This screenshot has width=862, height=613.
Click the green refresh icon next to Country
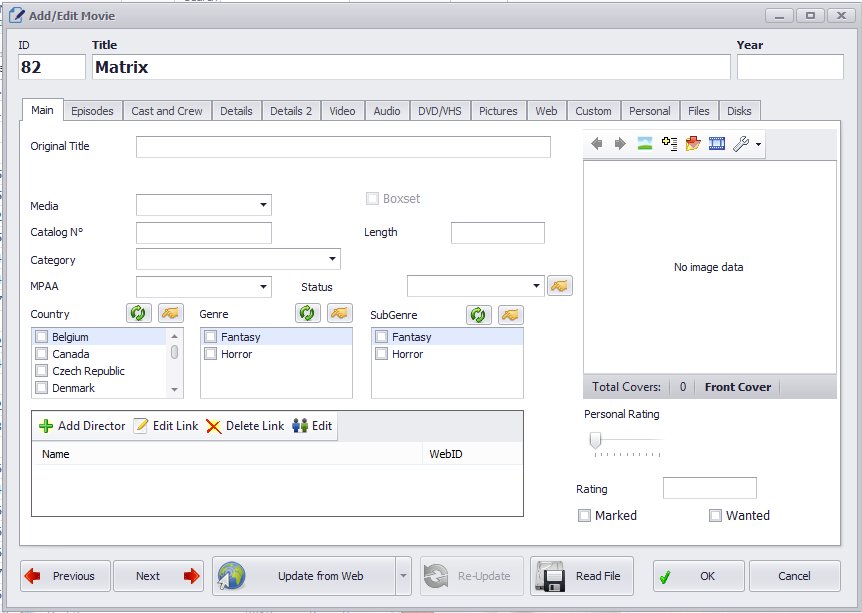pyautogui.click(x=138, y=314)
